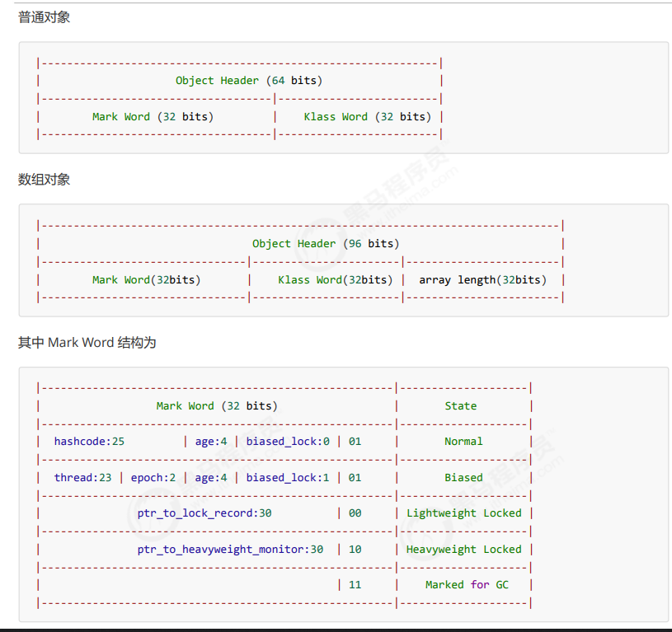Click Object Header (64 bits) text
Viewport: 672px width, 632px height.
tap(248, 81)
